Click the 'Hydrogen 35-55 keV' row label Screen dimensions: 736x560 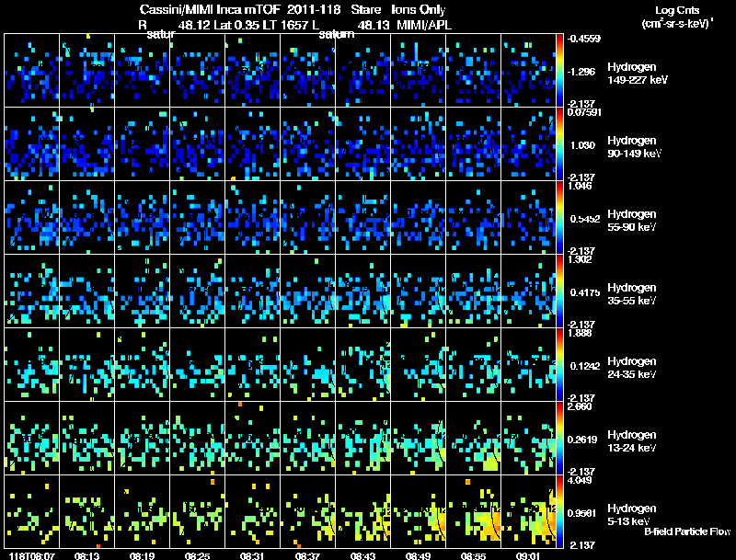(632, 294)
